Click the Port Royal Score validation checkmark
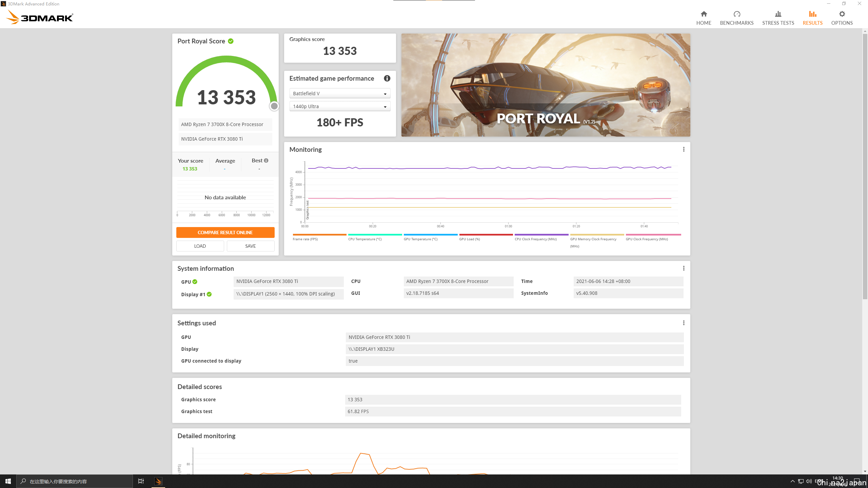This screenshot has height=488, width=868. coord(231,41)
